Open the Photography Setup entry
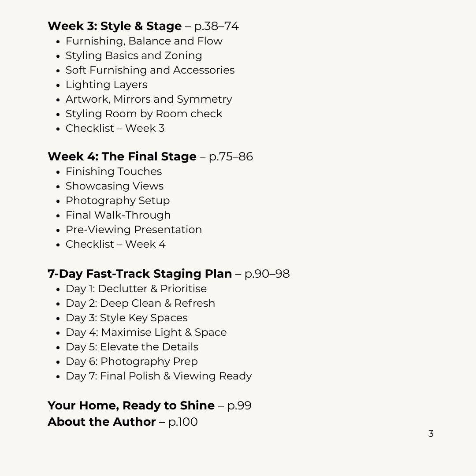 [x=117, y=201]
